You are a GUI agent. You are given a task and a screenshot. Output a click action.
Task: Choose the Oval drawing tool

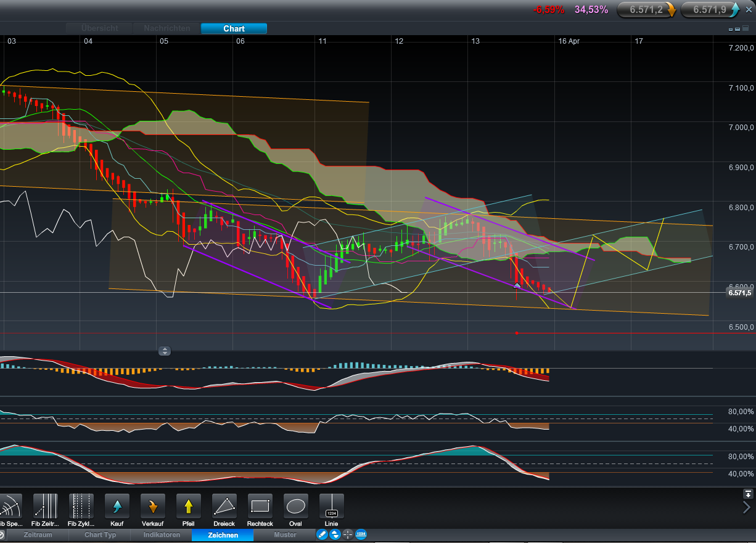296,507
